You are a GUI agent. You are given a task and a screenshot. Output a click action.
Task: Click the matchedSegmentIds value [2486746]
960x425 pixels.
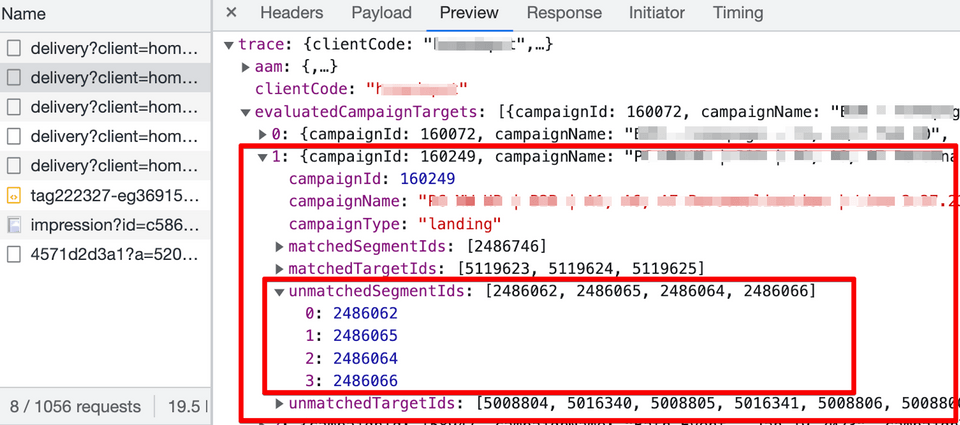[x=506, y=247]
